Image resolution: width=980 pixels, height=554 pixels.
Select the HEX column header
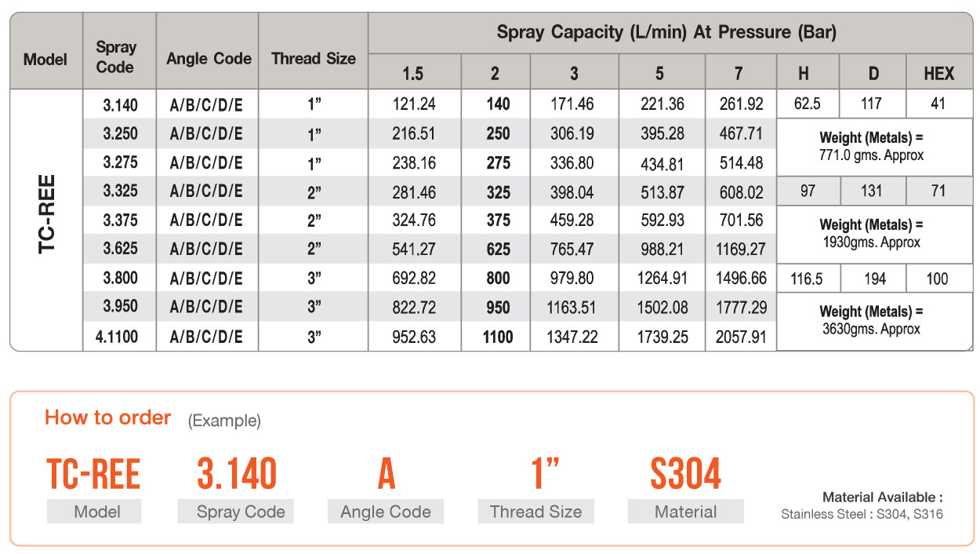pos(939,74)
